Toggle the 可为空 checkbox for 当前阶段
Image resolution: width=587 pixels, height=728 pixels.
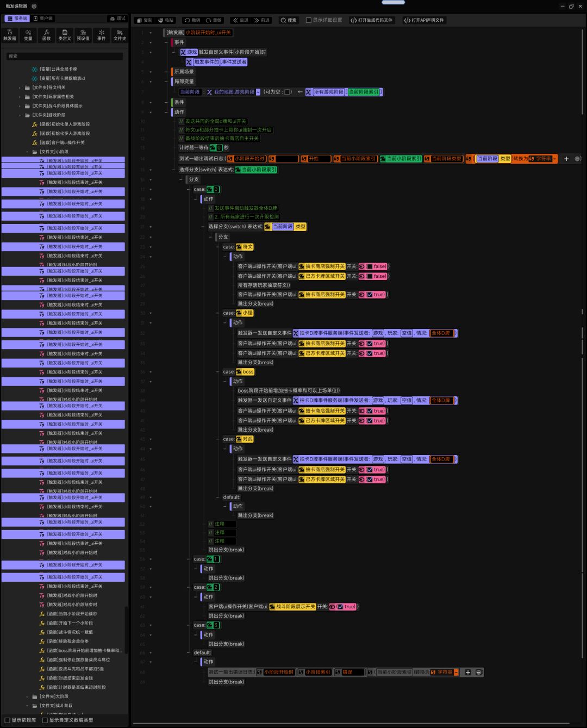point(288,92)
